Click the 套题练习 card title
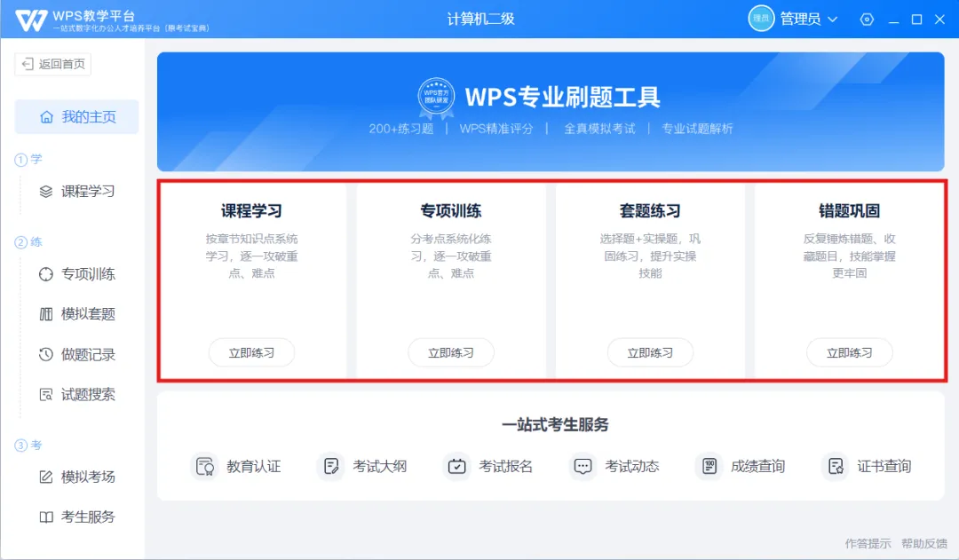 [650, 211]
